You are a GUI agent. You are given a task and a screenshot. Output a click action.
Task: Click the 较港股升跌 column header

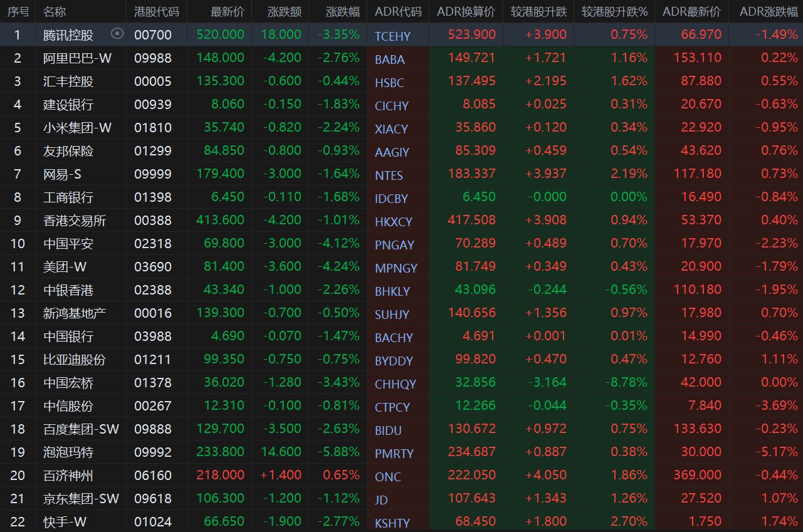pyautogui.click(x=538, y=11)
